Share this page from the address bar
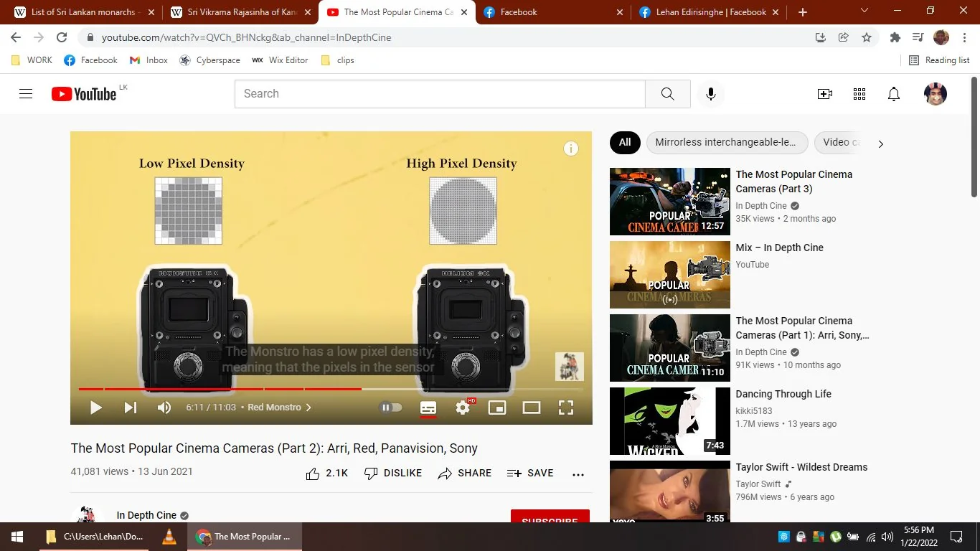980x551 pixels. (844, 37)
